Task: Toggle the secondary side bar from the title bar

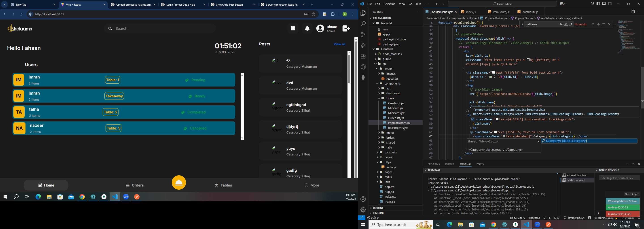Action: click(x=610, y=4)
